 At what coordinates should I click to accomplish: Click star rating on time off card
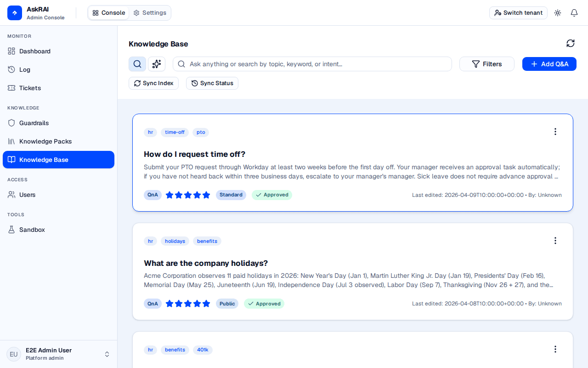(x=188, y=195)
